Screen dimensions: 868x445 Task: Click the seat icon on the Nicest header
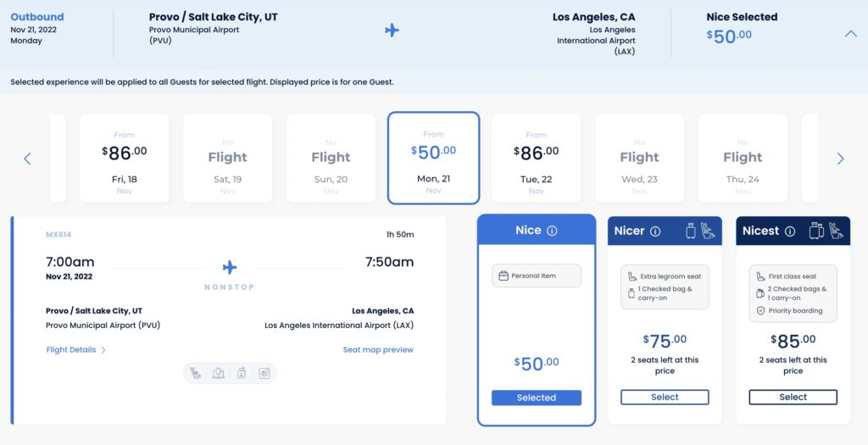[x=835, y=230]
